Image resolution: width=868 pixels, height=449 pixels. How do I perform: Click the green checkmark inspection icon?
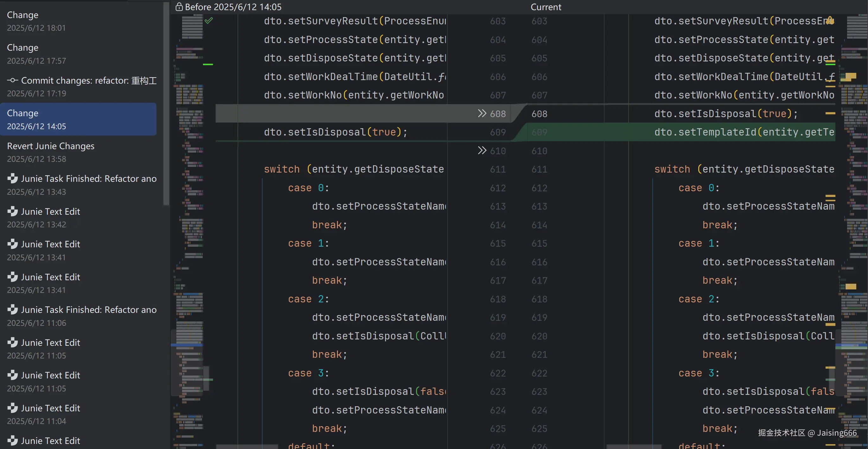pyautogui.click(x=209, y=21)
